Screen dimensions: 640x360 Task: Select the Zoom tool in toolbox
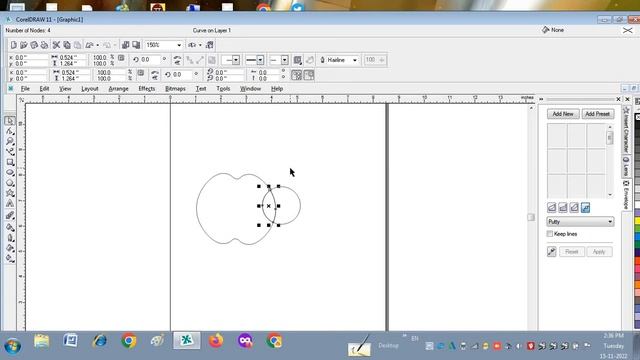[10, 141]
